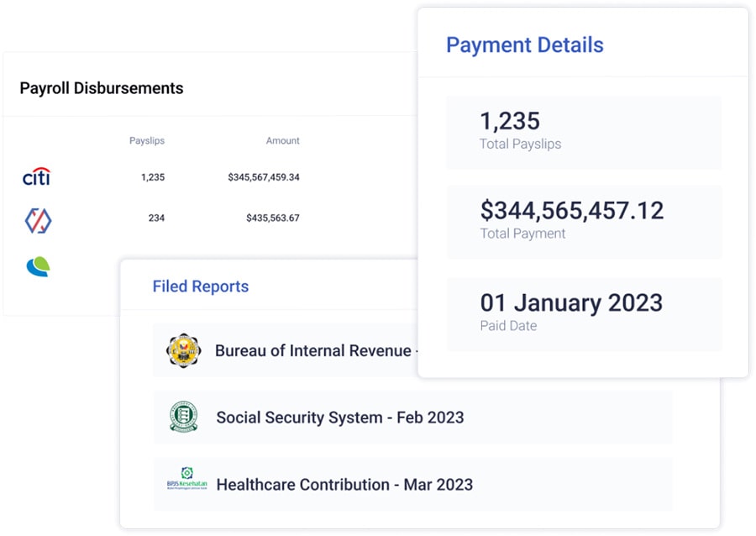Click the Payment Details heading
Image resolution: width=756 pixels, height=536 pixels.
525,45
